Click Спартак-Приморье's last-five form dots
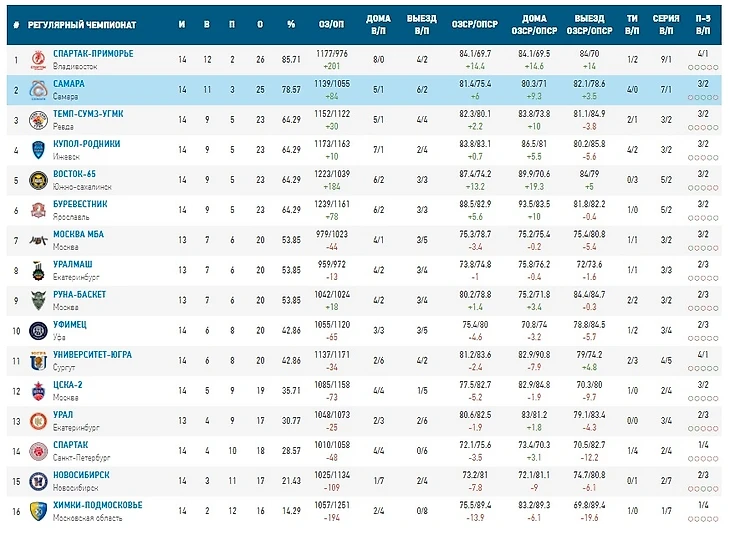 coord(702,67)
